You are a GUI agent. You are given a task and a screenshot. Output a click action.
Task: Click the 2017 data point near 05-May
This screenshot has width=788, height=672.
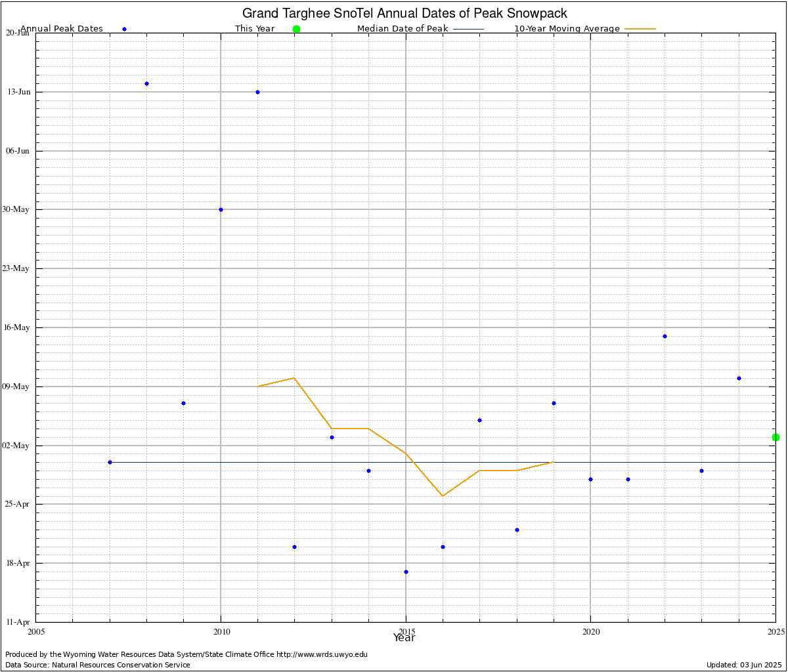pyautogui.click(x=479, y=420)
